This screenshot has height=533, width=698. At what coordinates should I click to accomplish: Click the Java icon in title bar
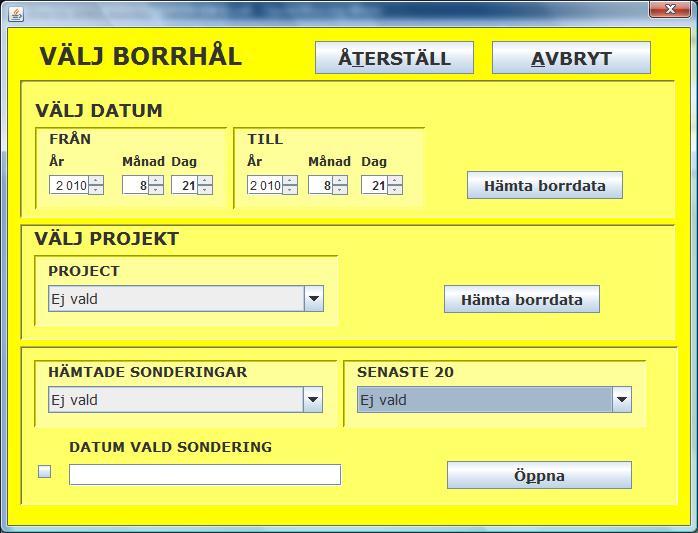[x=16, y=14]
